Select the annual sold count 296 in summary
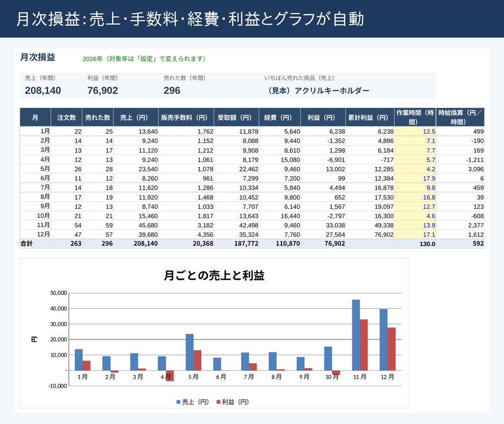 point(172,91)
